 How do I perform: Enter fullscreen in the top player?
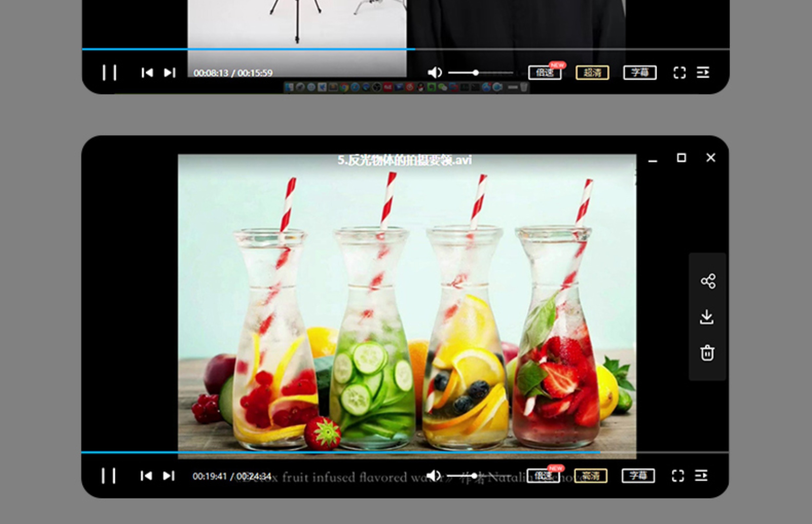click(x=679, y=72)
